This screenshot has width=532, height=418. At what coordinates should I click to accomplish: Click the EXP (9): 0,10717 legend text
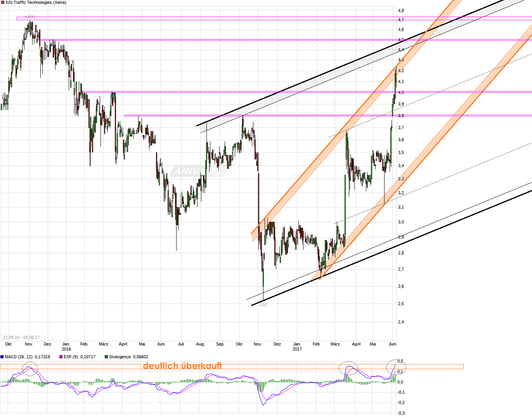(x=80, y=357)
